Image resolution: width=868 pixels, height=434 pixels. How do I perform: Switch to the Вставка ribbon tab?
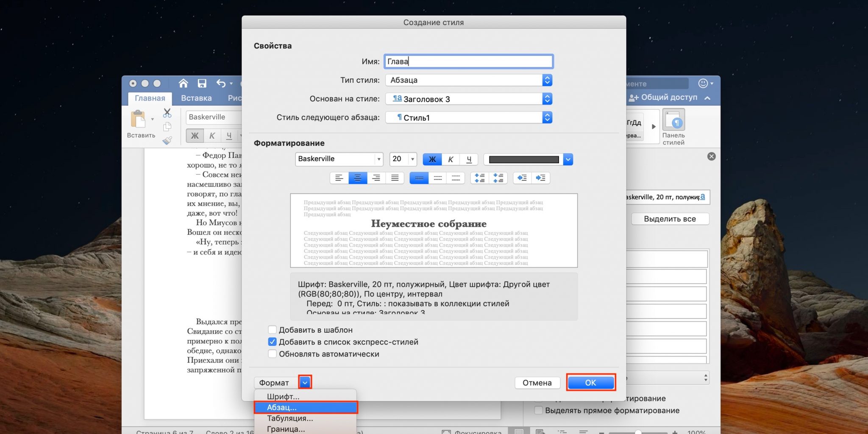pos(196,98)
